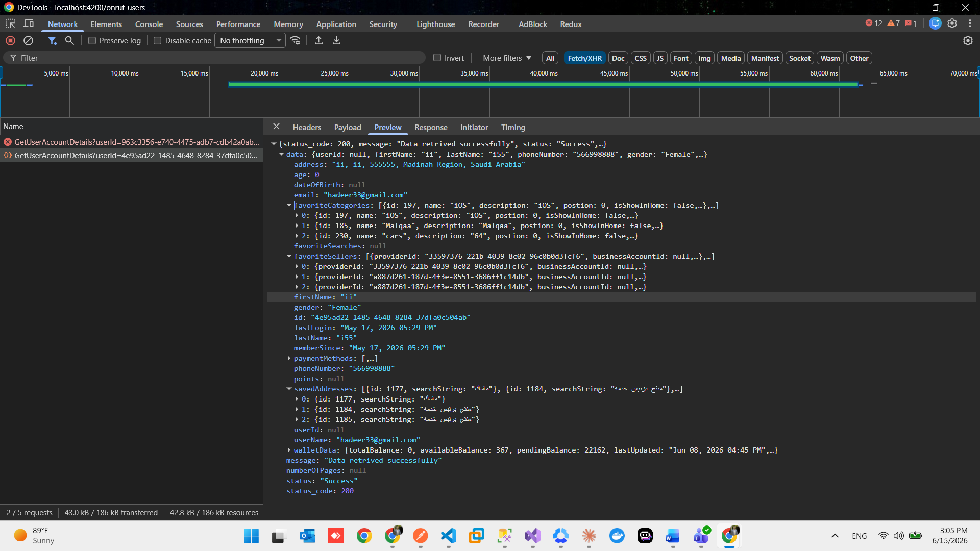Show 12 console errors badge
Viewport: 980px width, 551px height.
[x=874, y=23]
